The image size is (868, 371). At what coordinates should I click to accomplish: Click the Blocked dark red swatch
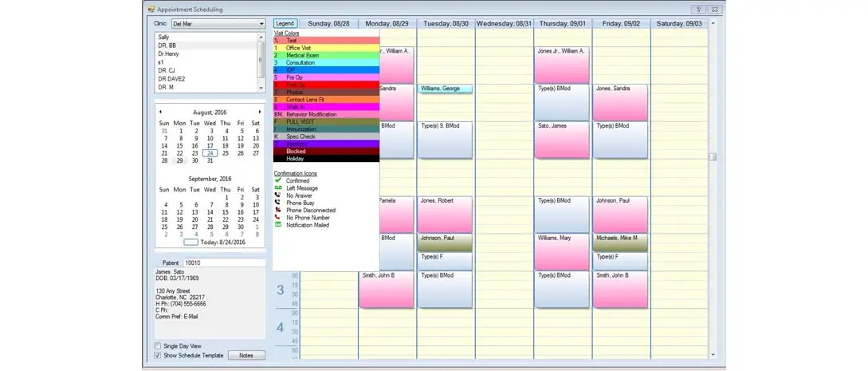point(327,151)
